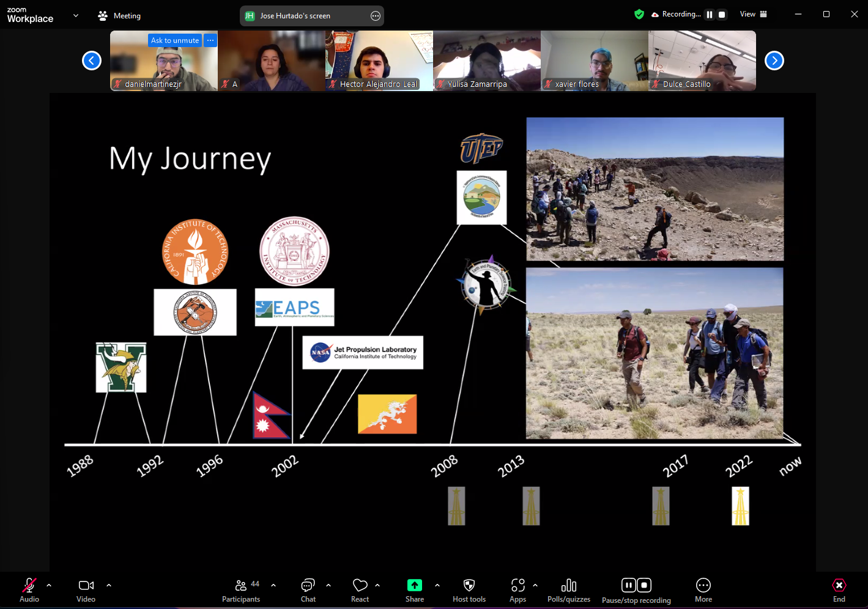The height and width of the screenshot is (609, 868).
Task: Open Polls/quizzes icon
Action: pyautogui.click(x=569, y=586)
